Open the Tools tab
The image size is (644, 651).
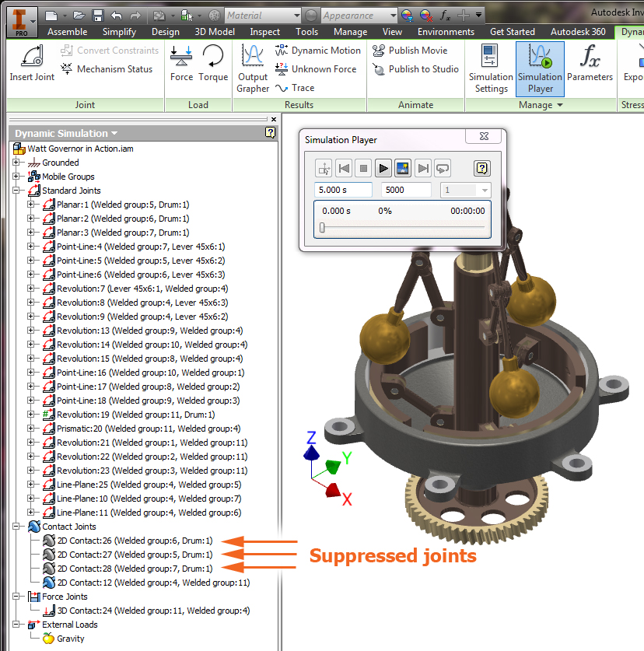click(307, 32)
